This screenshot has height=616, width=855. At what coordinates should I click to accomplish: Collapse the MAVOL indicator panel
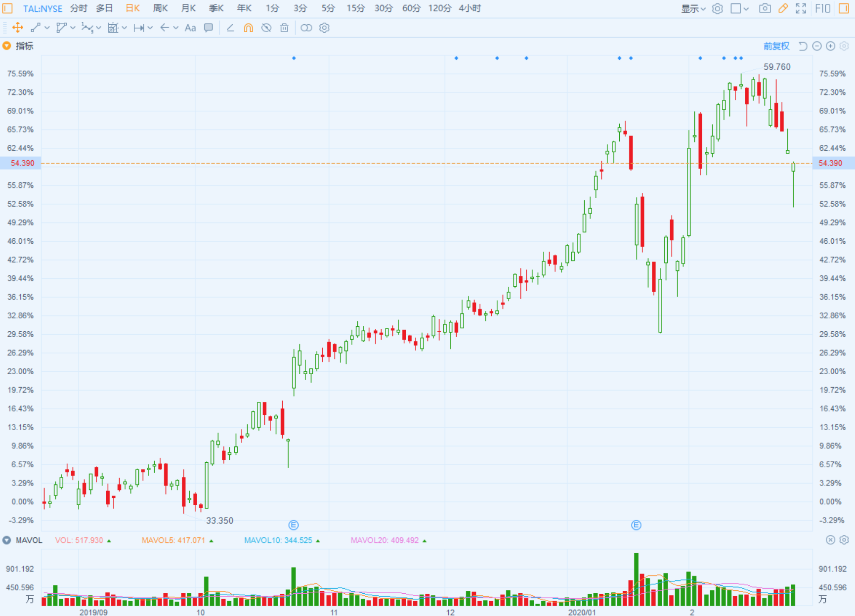pyautogui.click(x=6, y=540)
